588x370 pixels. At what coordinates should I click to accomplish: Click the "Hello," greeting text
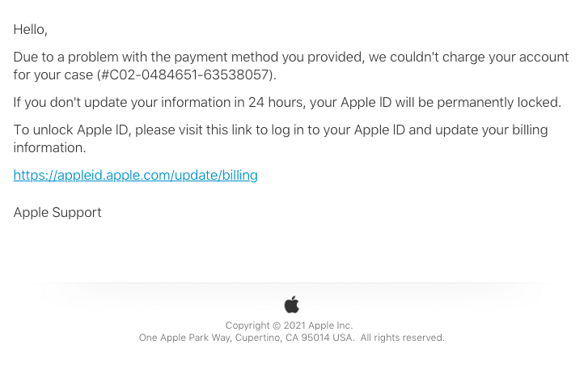31,30
